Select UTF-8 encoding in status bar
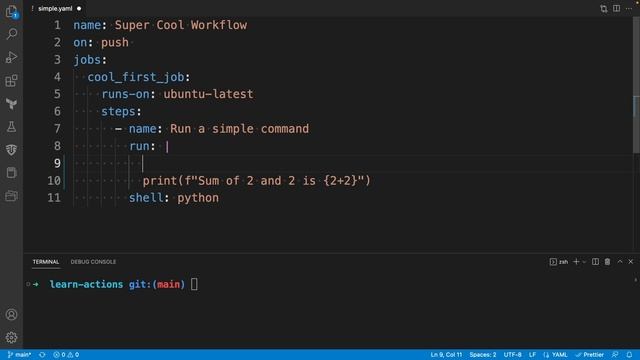Image resolution: width=640 pixels, height=360 pixels. click(512, 355)
